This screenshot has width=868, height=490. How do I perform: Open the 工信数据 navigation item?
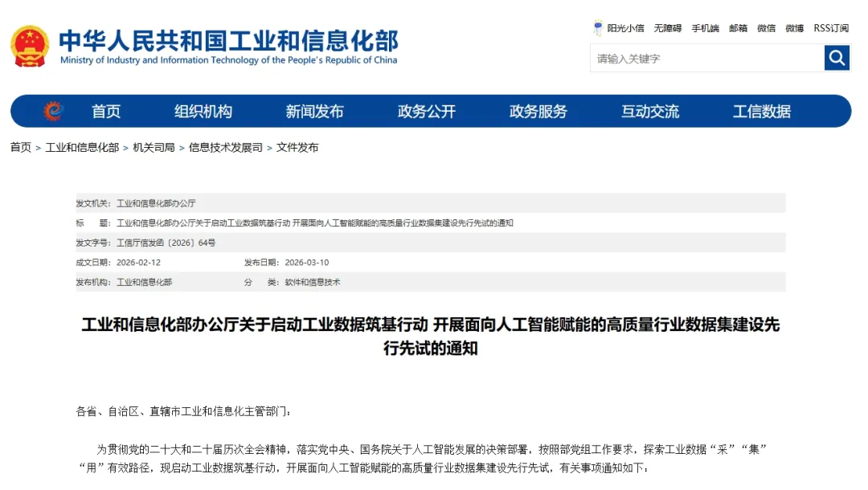[x=761, y=112]
